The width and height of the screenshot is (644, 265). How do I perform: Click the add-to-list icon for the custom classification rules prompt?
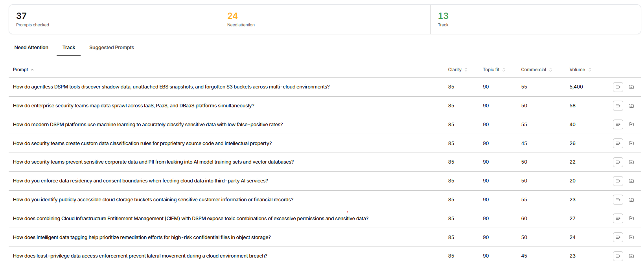click(x=618, y=143)
